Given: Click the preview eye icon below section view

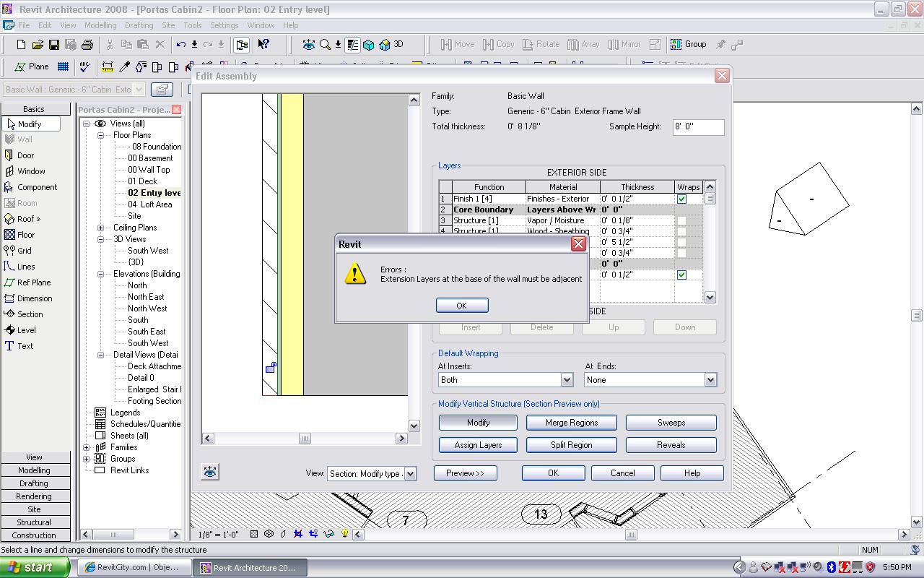Looking at the screenshot, I should pyautogui.click(x=210, y=472).
